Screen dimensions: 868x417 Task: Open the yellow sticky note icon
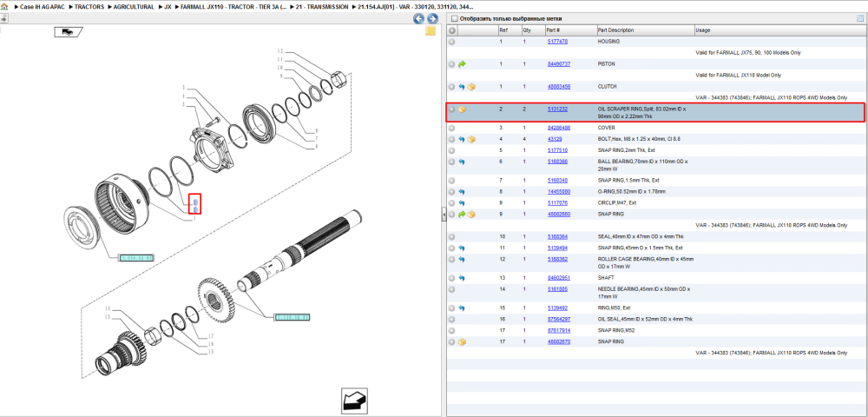431,31
